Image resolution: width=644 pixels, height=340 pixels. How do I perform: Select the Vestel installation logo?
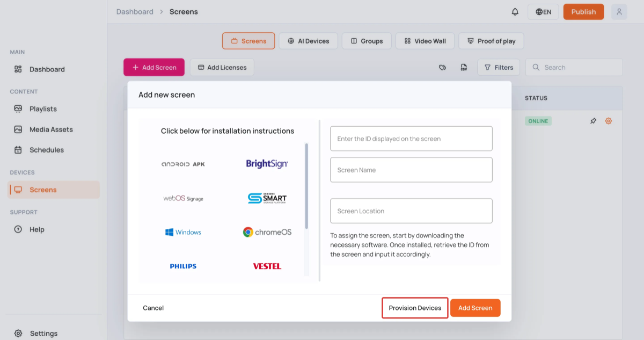267,266
